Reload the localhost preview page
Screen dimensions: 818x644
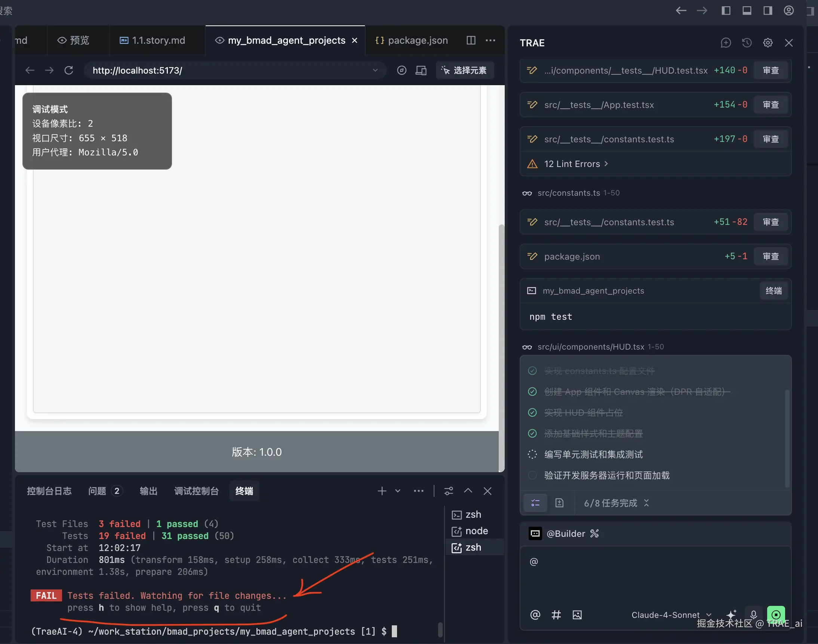pos(69,71)
